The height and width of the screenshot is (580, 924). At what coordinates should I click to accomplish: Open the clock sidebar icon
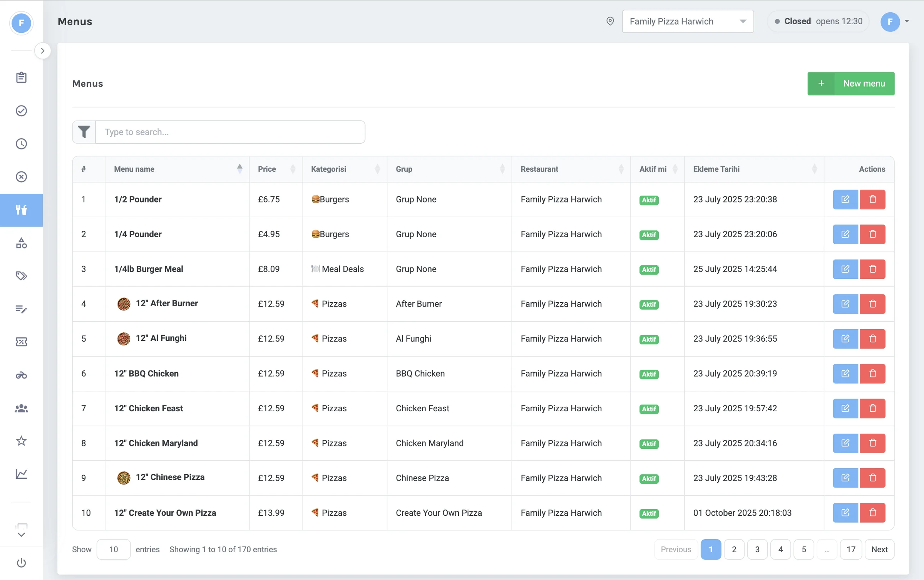[21, 144]
